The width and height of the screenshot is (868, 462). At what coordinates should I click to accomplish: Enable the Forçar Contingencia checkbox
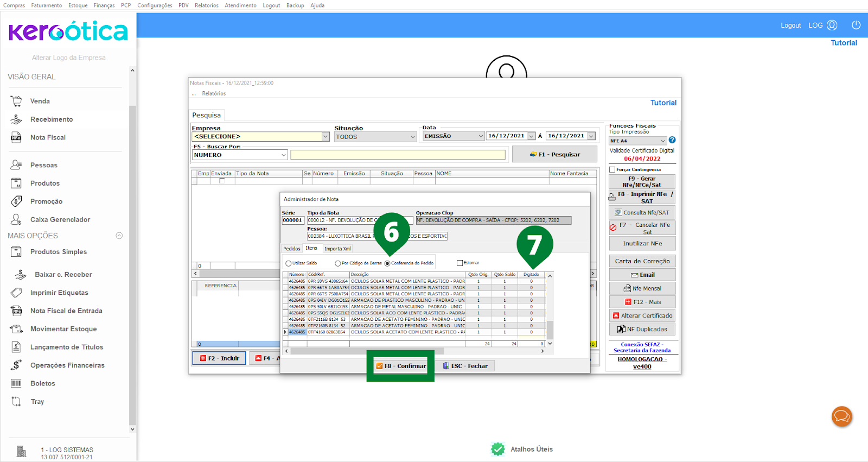(x=612, y=169)
